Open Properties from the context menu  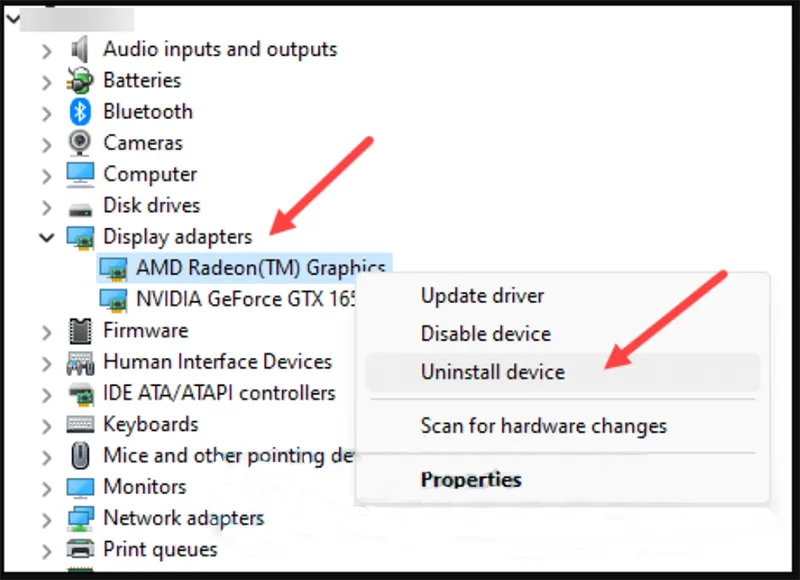tap(471, 480)
